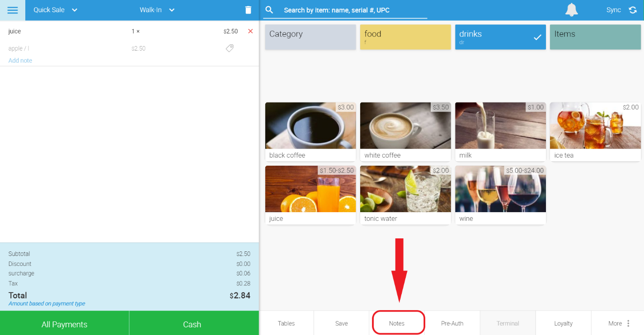The image size is (644, 335).
Task: Click Terminal in bottom bar
Action: [x=508, y=323]
